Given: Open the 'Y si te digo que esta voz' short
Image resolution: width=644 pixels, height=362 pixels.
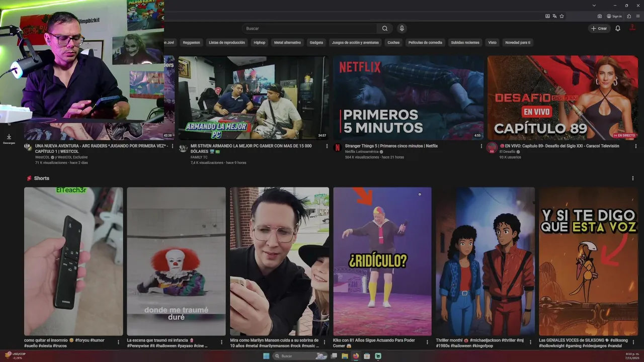Looking at the screenshot, I should click(x=588, y=261).
